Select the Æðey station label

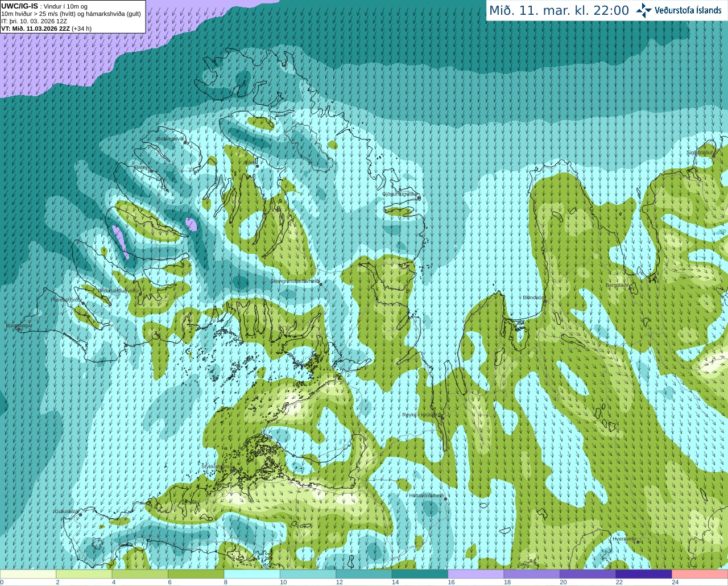pyautogui.click(x=249, y=163)
